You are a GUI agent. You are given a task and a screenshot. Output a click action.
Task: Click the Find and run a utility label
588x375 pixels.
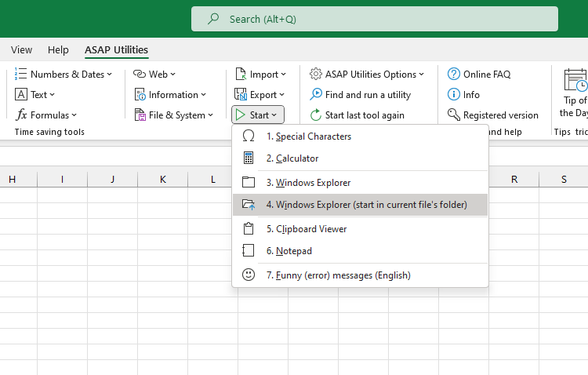point(368,95)
